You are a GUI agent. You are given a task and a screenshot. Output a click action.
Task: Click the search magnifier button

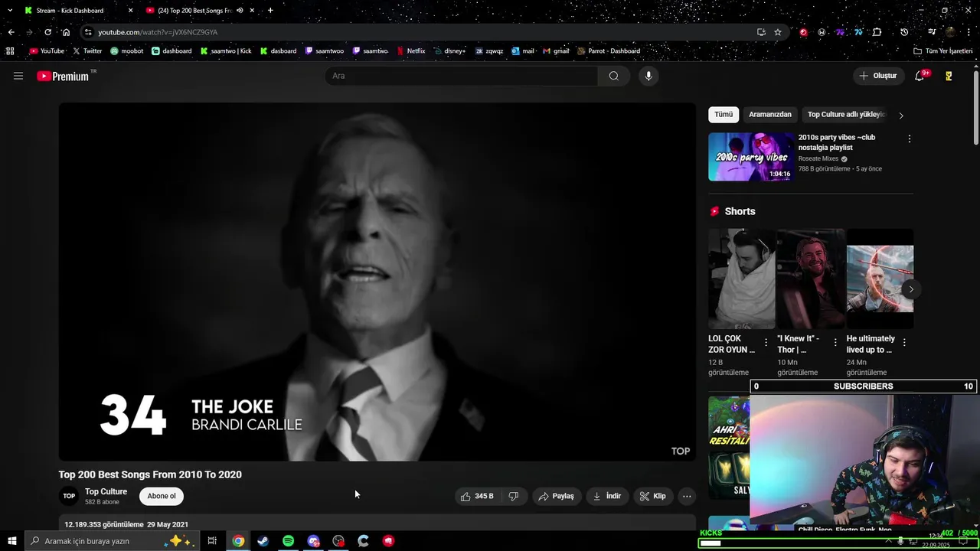click(x=613, y=76)
